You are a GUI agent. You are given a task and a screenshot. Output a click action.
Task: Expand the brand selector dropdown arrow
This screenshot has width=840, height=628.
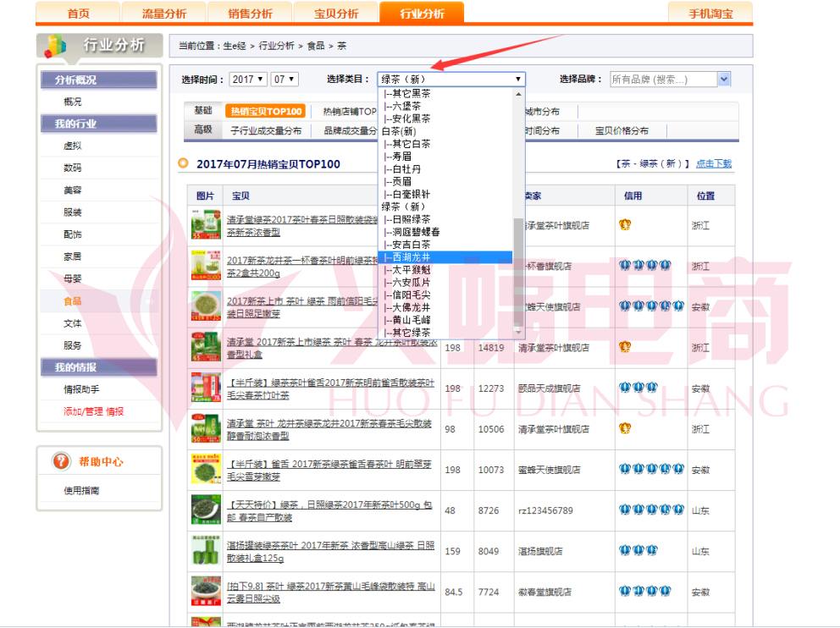pos(724,80)
